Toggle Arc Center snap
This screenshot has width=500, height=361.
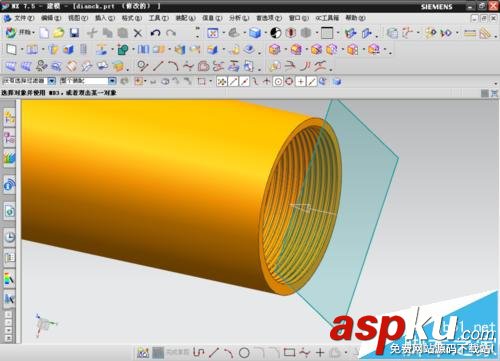pyautogui.click(x=278, y=81)
